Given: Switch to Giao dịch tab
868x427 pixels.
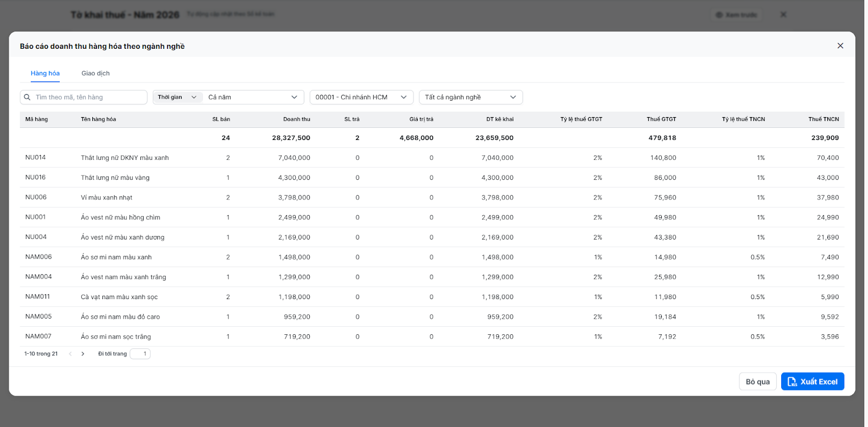Looking at the screenshot, I should tap(95, 73).
